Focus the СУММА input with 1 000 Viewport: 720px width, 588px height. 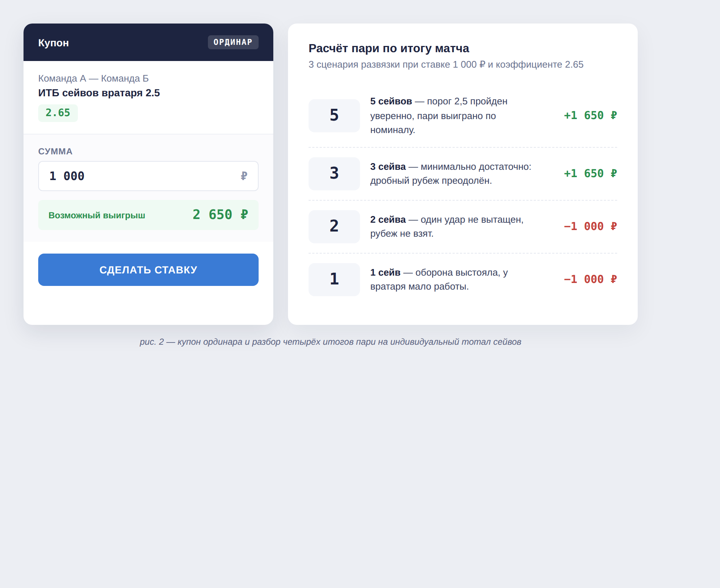coord(140,176)
